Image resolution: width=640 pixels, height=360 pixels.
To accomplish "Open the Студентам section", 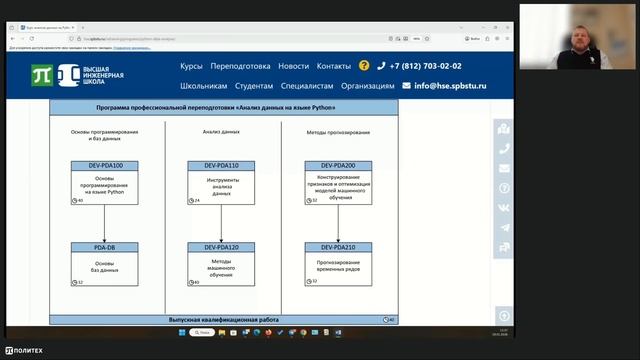I will point(253,86).
